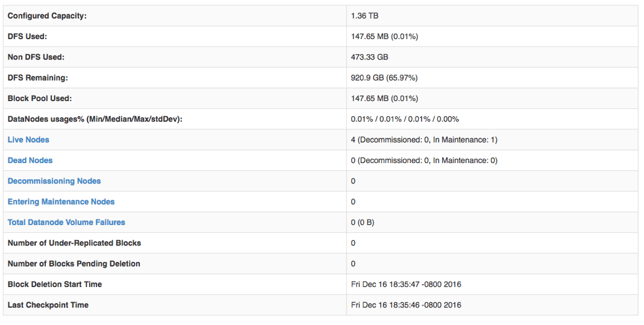
Task: Click the Decommissioning Nodes link
Action: [54, 181]
